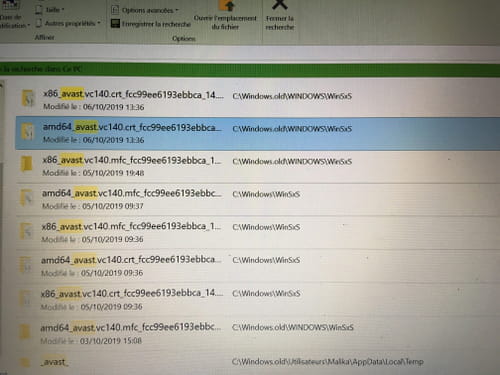Expand the Options avancées menu

coord(144,10)
